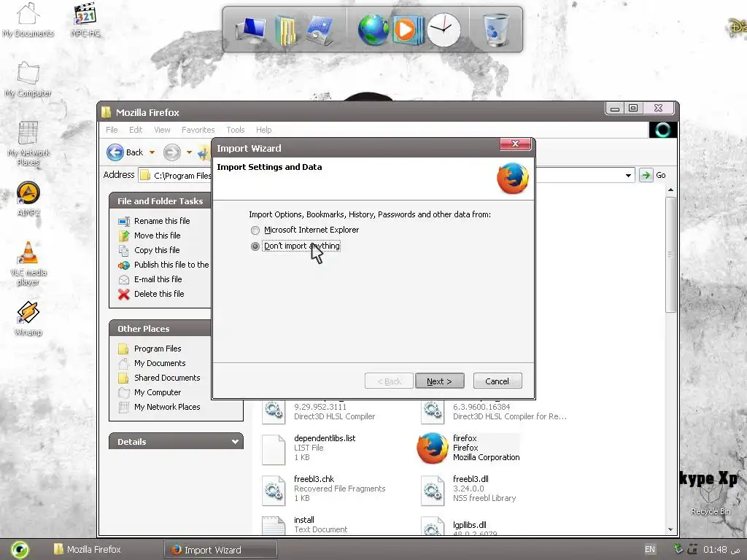
Task: Open Help menu in Explorer window
Action: tap(263, 130)
